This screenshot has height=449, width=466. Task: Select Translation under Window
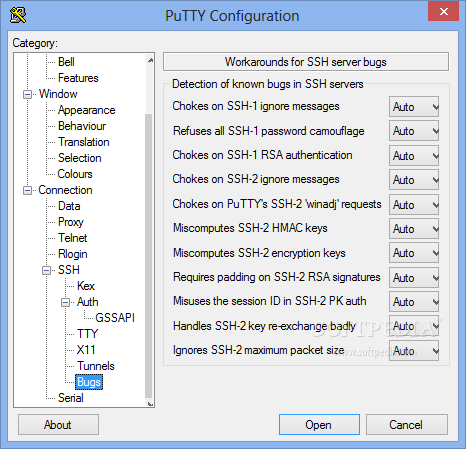click(x=83, y=142)
